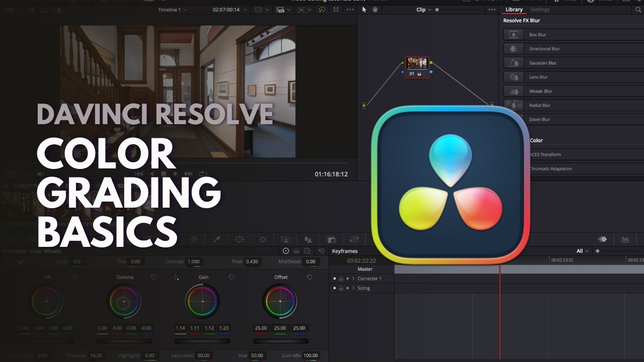The height and width of the screenshot is (362, 644).
Task: Stop playback in the viewer
Action: (x=164, y=174)
